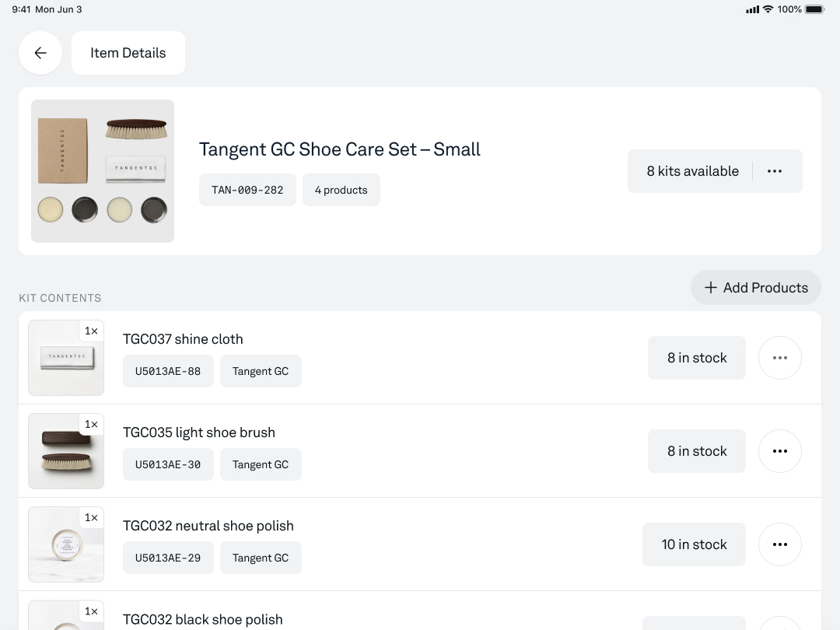Viewport: 840px width, 630px height.
Task: Tap 8 in stock for light shoe brush
Action: (696, 451)
